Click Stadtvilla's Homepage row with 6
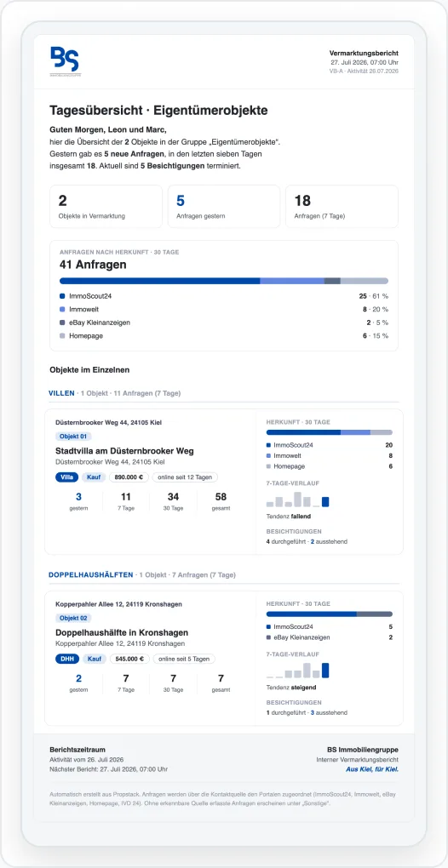Viewport: 448px width, 868px height. click(x=330, y=466)
